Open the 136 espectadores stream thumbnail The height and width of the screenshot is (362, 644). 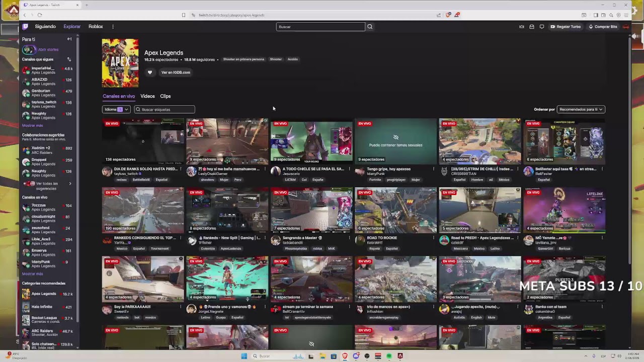pyautogui.click(x=143, y=141)
